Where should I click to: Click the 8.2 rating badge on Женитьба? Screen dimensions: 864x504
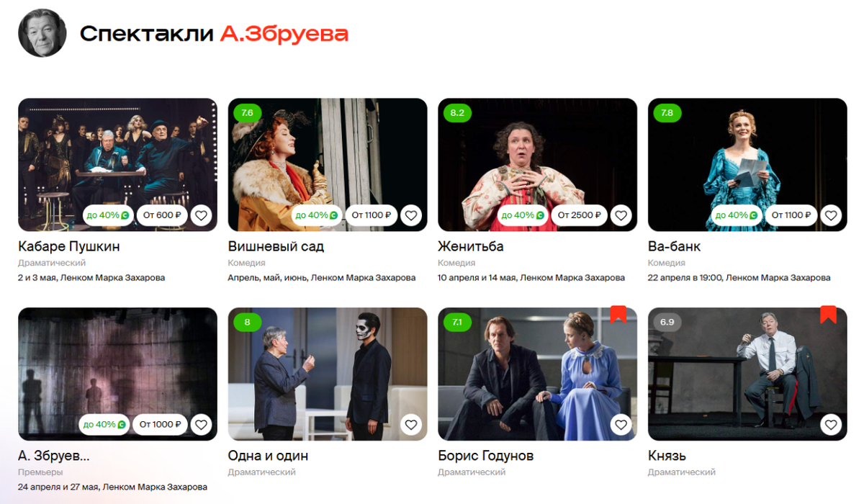coord(457,113)
